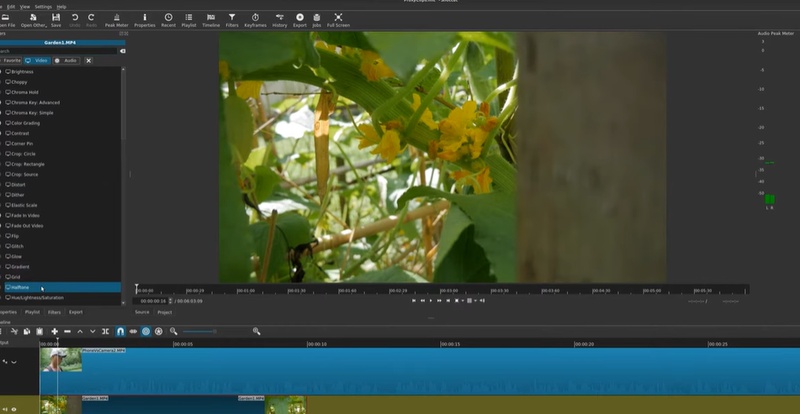Ripple delete with the minus icon
The width and height of the screenshot is (800, 414).
pos(67,331)
